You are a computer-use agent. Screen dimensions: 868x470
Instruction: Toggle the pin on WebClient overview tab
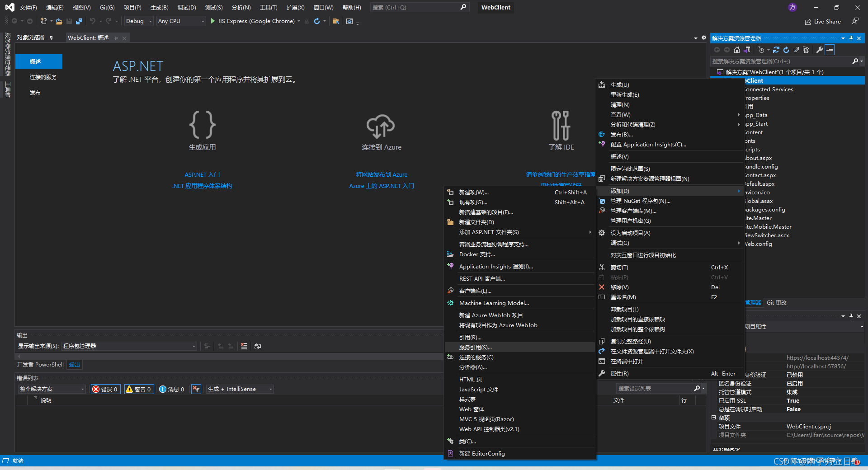pyautogui.click(x=116, y=38)
